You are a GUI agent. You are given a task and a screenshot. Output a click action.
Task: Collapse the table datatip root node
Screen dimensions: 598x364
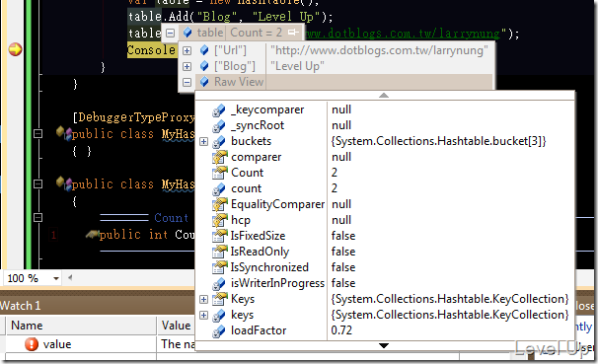pyautogui.click(x=171, y=33)
